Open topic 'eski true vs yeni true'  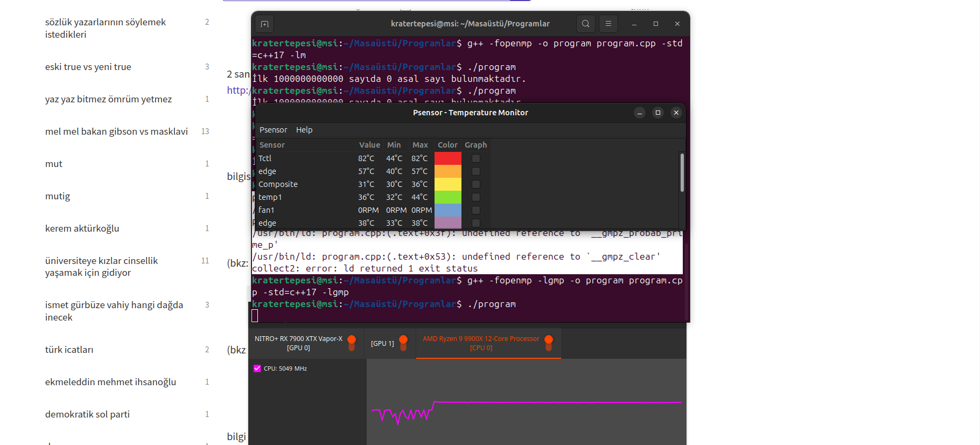point(88,67)
